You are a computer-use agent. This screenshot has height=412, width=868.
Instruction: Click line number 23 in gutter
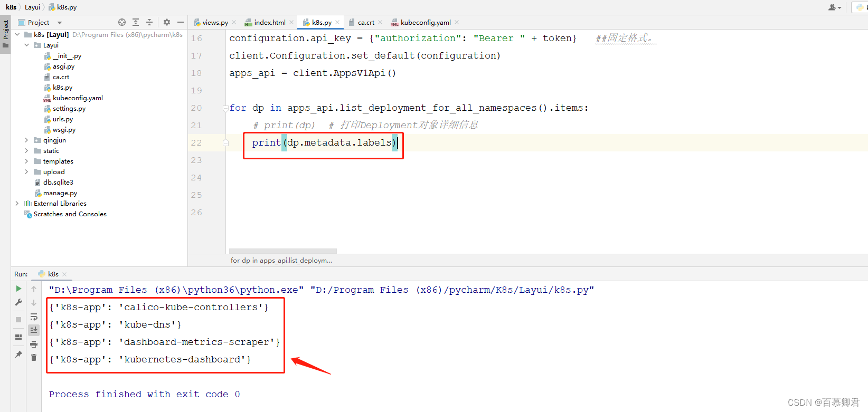click(x=196, y=160)
